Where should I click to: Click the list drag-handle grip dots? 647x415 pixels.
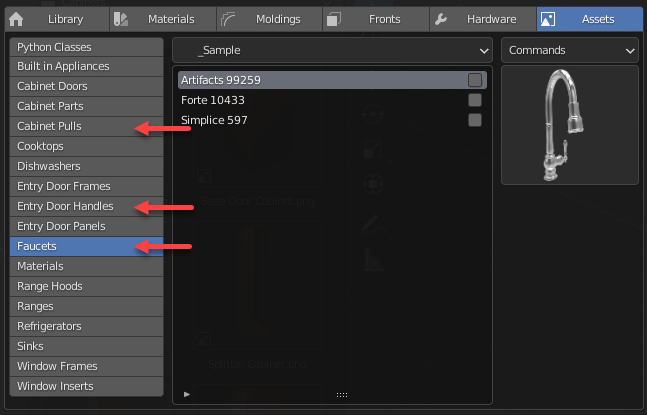coord(341,395)
